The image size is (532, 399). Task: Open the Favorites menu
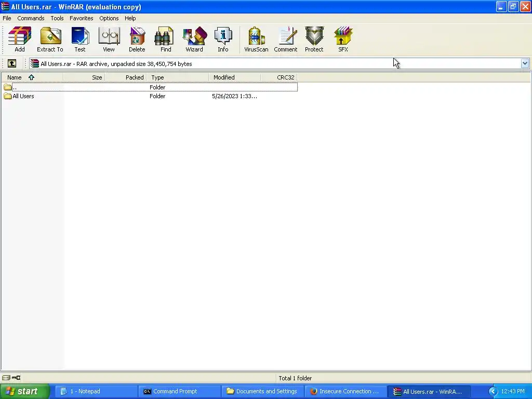(x=82, y=18)
